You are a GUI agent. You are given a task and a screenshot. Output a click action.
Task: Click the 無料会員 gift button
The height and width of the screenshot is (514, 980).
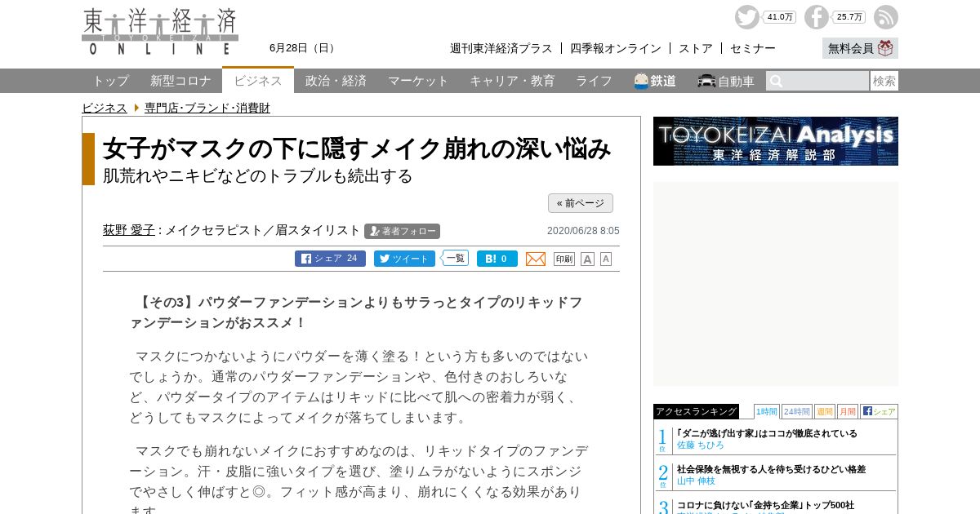[x=860, y=48]
